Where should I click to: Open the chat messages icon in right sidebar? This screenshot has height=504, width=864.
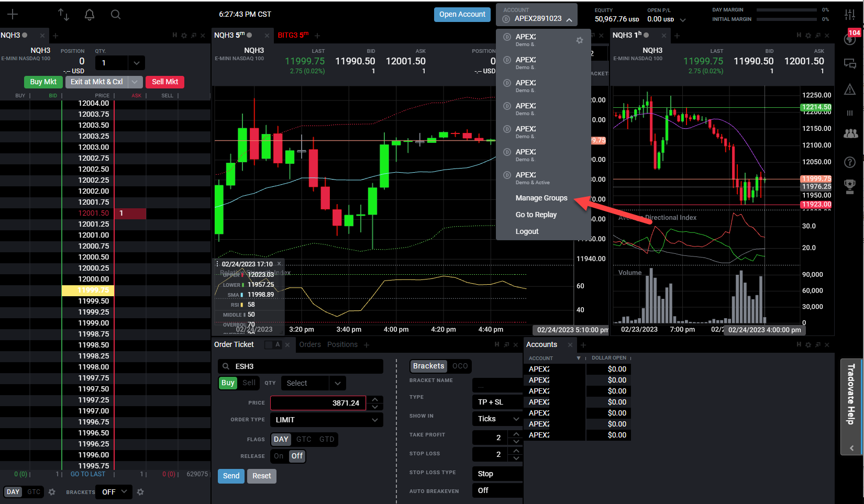pos(850,64)
